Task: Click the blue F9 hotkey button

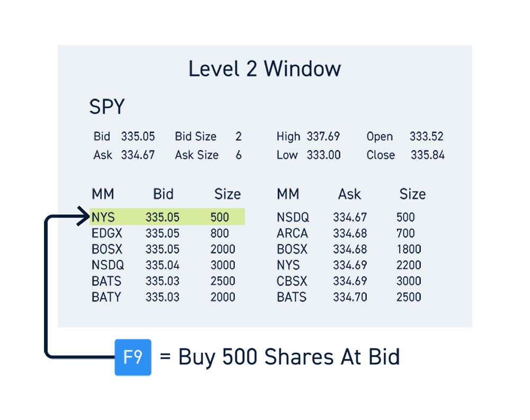Action: [133, 357]
